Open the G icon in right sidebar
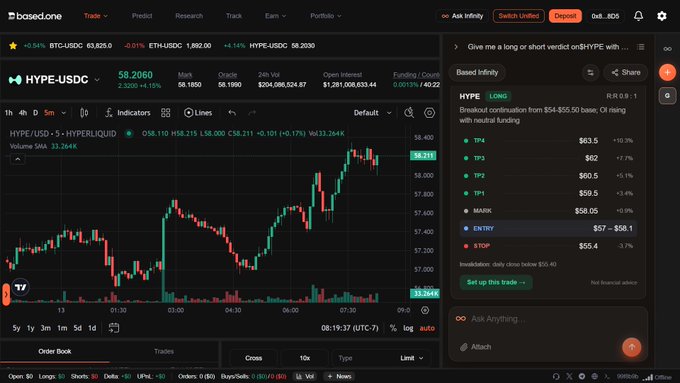 tap(667, 95)
